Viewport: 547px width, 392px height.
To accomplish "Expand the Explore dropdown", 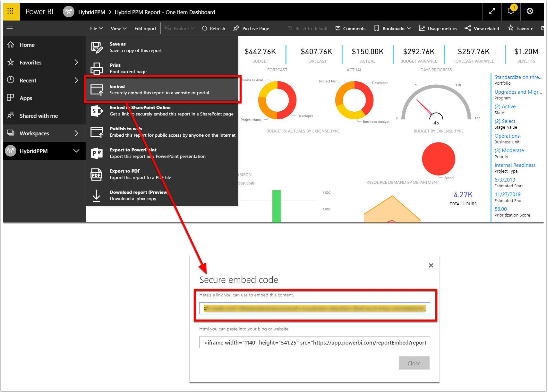I will pos(180,28).
